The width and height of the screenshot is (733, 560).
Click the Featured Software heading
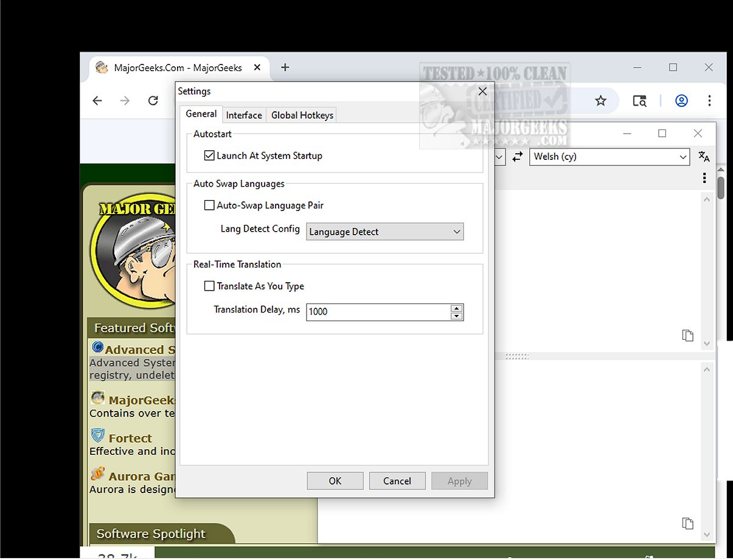134,328
